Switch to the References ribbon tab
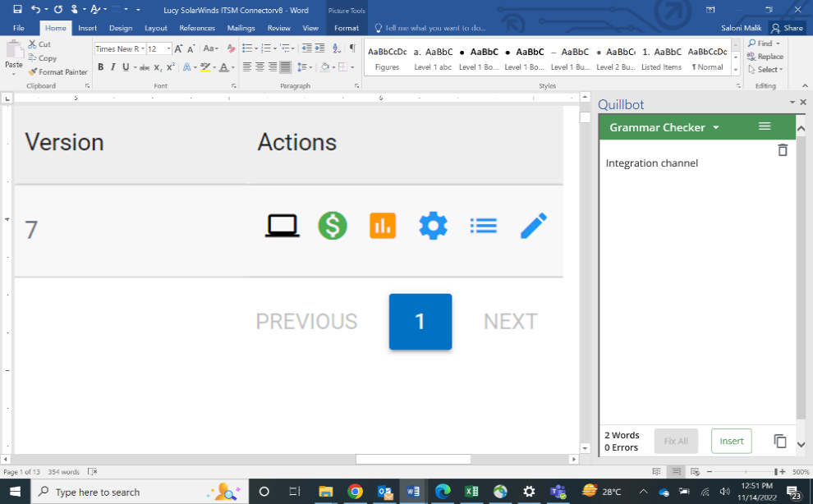 click(x=197, y=28)
